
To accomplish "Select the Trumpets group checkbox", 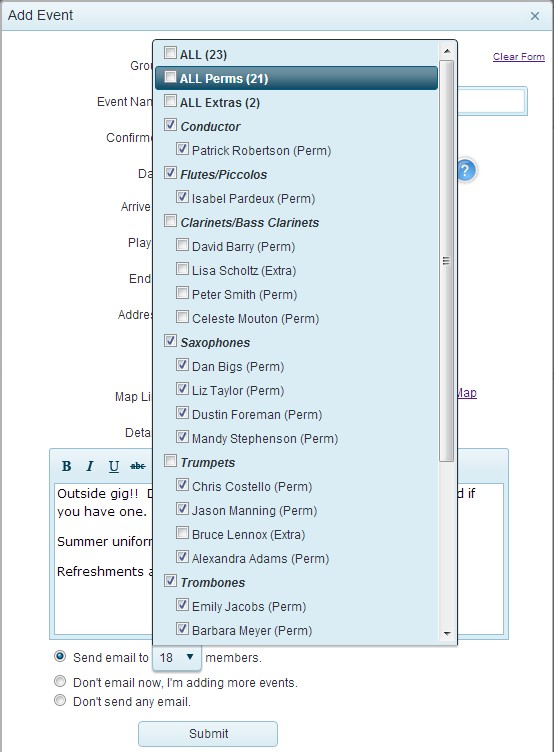I will point(170,461).
